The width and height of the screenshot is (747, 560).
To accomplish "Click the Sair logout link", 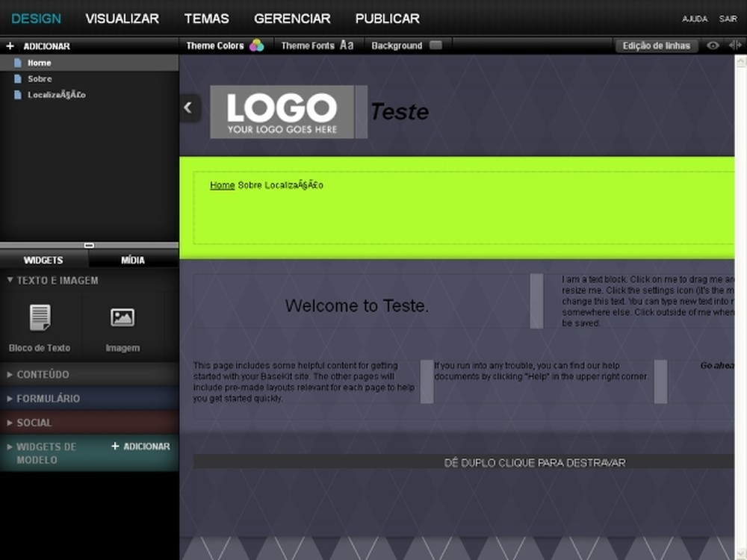I will pyautogui.click(x=728, y=19).
